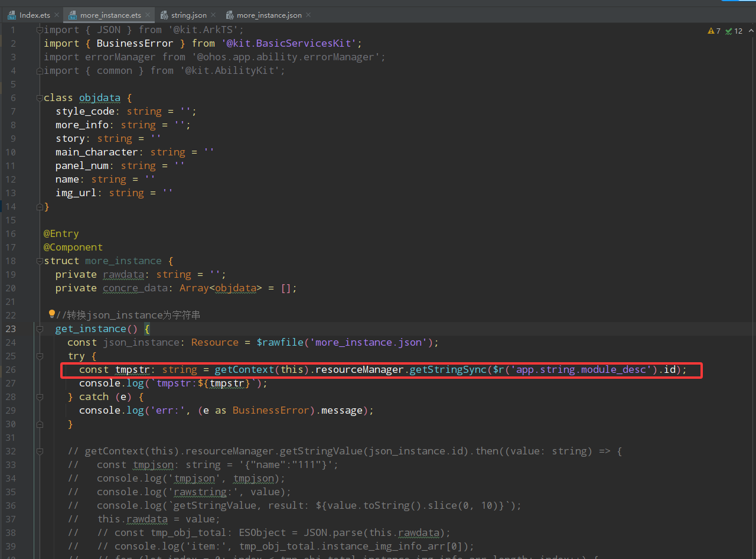The width and height of the screenshot is (756, 559).
Task: Close the more_instance.json tab
Action: click(x=308, y=15)
